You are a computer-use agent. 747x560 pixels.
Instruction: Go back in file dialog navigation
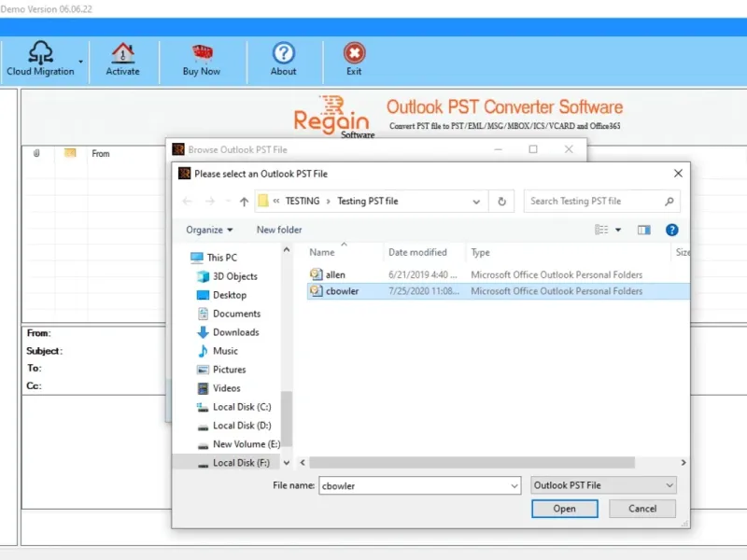pyautogui.click(x=188, y=202)
